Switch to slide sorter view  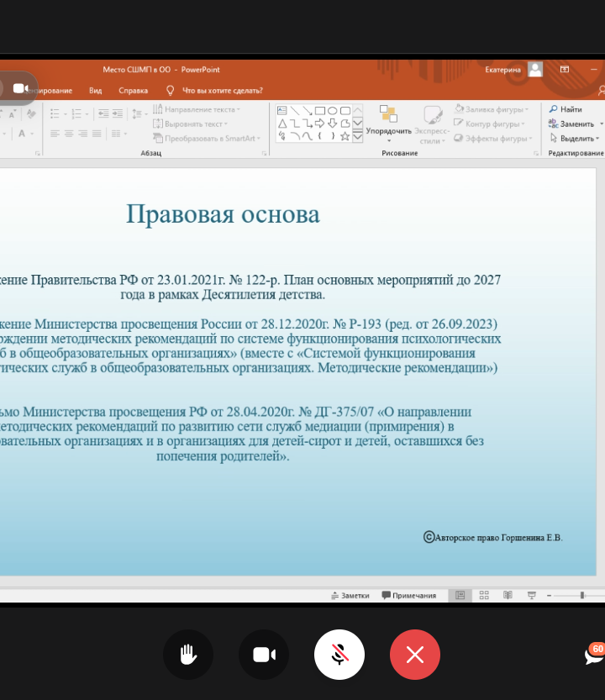click(x=484, y=595)
